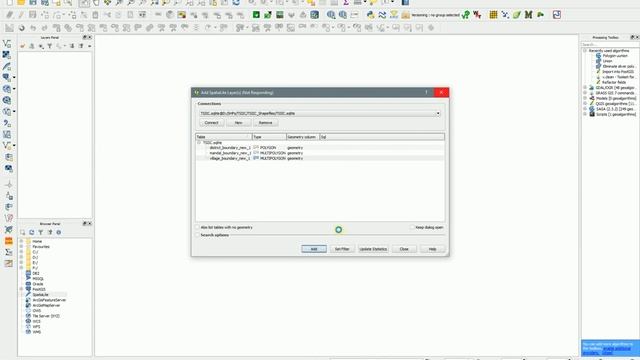The width and height of the screenshot is (640, 360).
Task: Toggle the Search options checkbox
Action: click(198, 235)
